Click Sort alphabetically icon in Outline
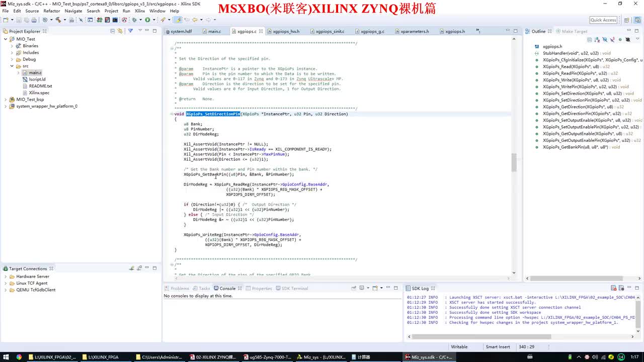Viewport: 644px width, 362px height. tap(597, 40)
